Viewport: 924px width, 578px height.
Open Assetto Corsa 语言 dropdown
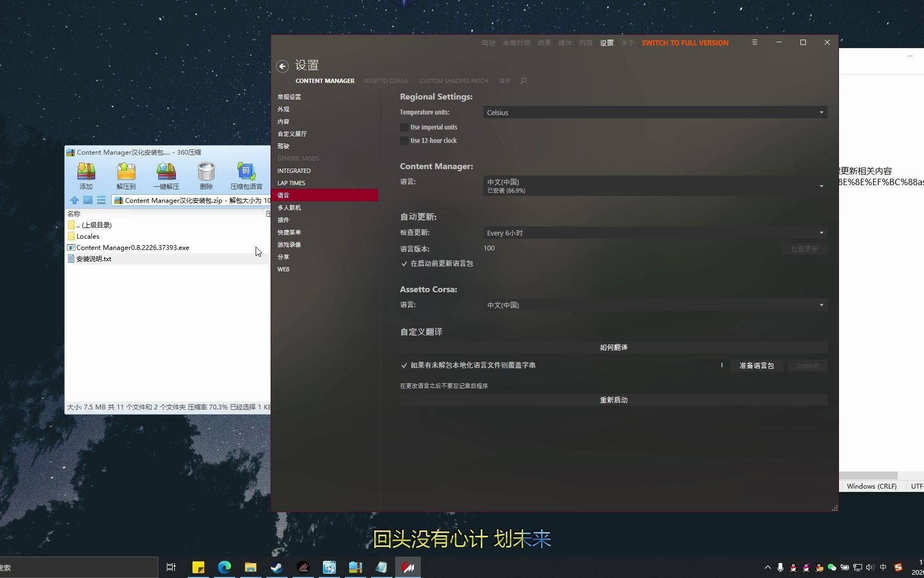click(655, 305)
